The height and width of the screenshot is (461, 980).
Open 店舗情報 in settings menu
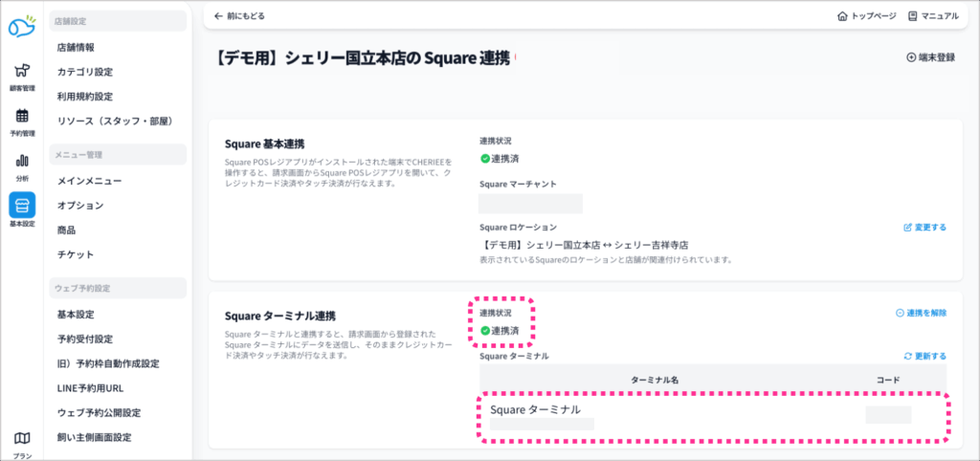[x=76, y=47]
